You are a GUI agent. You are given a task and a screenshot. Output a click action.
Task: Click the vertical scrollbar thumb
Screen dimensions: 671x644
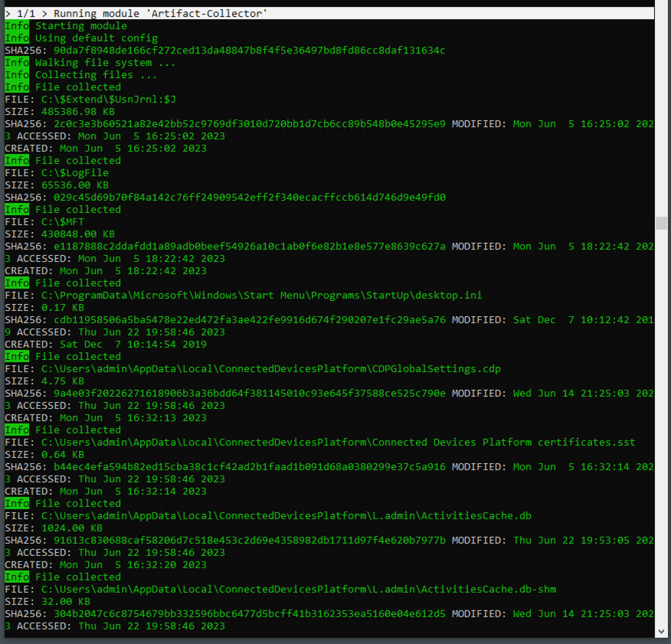[x=662, y=223]
